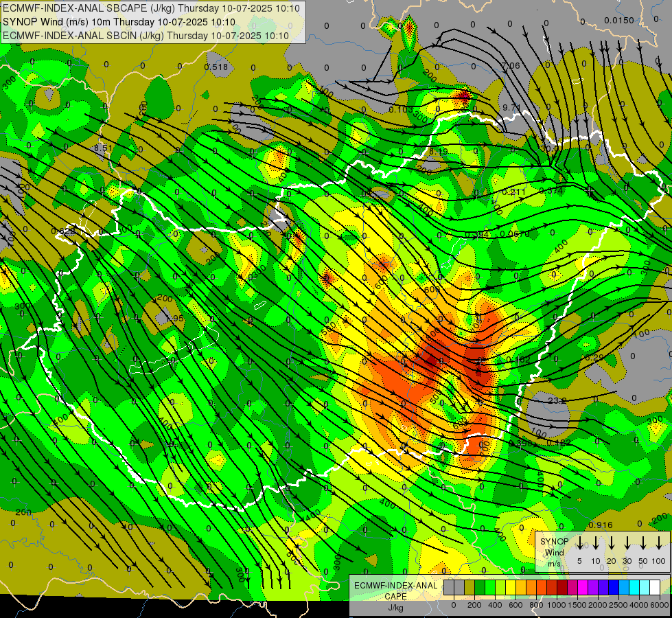Click the ECMWF-INDEX-ANAL legend label

coord(395,586)
